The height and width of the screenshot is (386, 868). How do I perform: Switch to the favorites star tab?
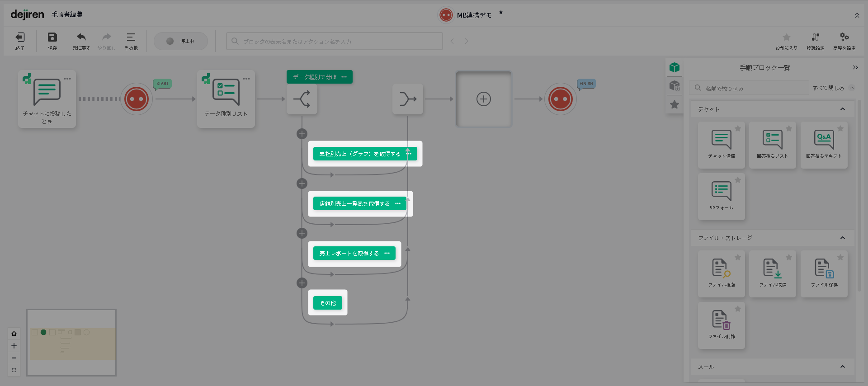(675, 104)
